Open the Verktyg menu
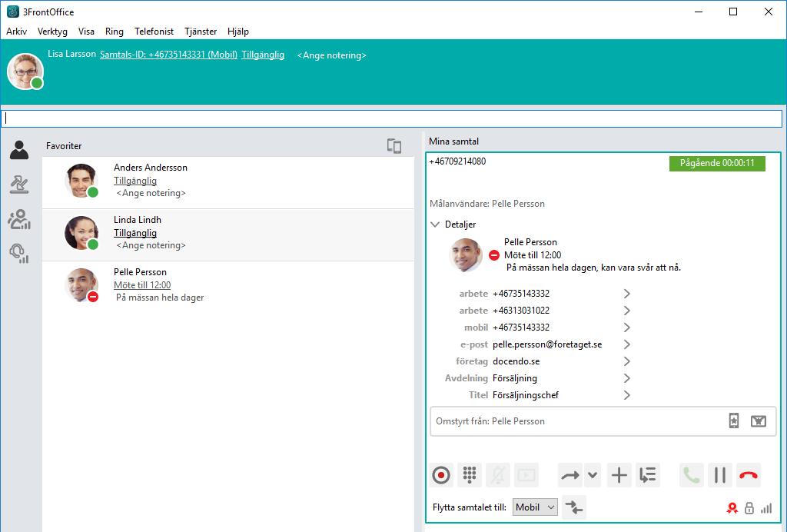787x532 pixels. coord(52,31)
